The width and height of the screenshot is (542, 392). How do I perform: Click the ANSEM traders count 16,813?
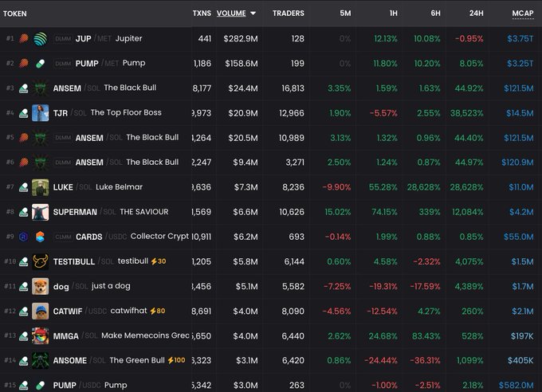coord(293,88)
